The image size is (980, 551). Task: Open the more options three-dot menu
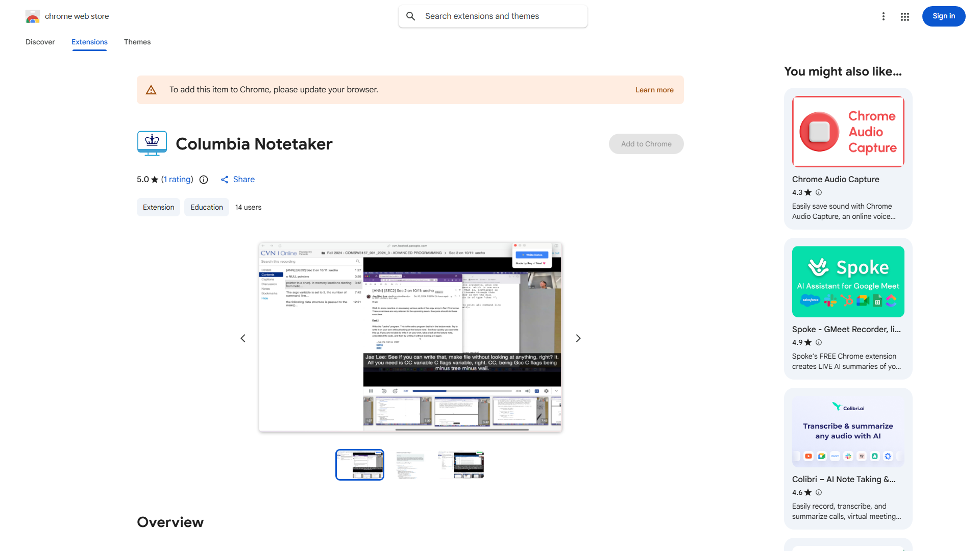point(884,16)
